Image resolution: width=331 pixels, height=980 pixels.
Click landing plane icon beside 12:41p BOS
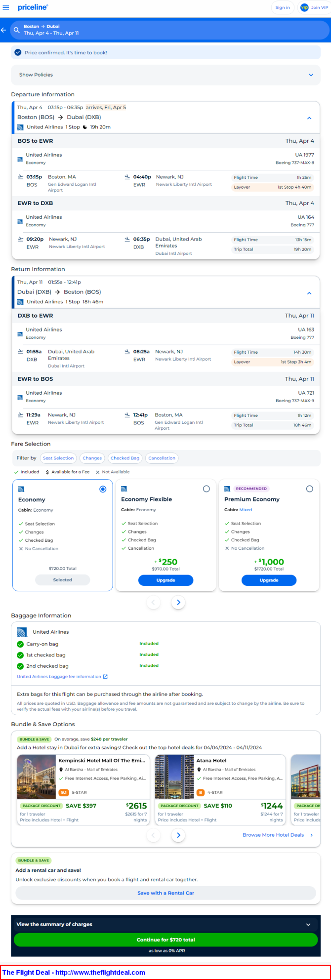click(x=127, y=415)
